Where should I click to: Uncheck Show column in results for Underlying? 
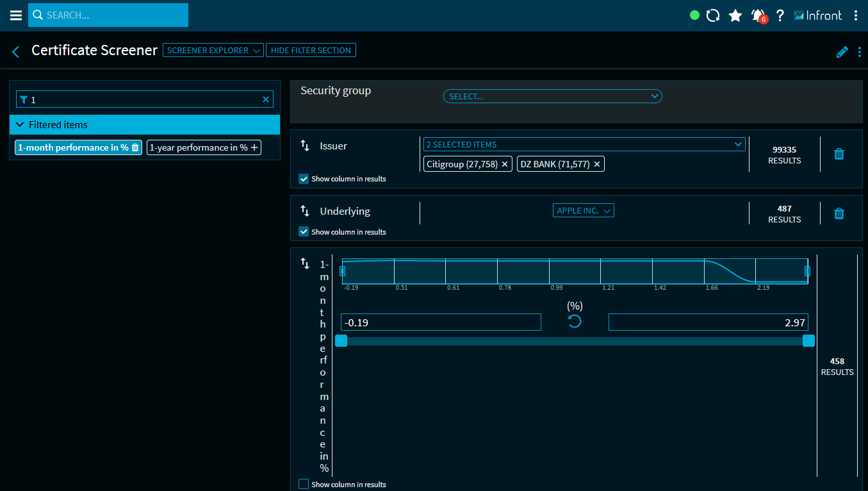coord(304,231)
